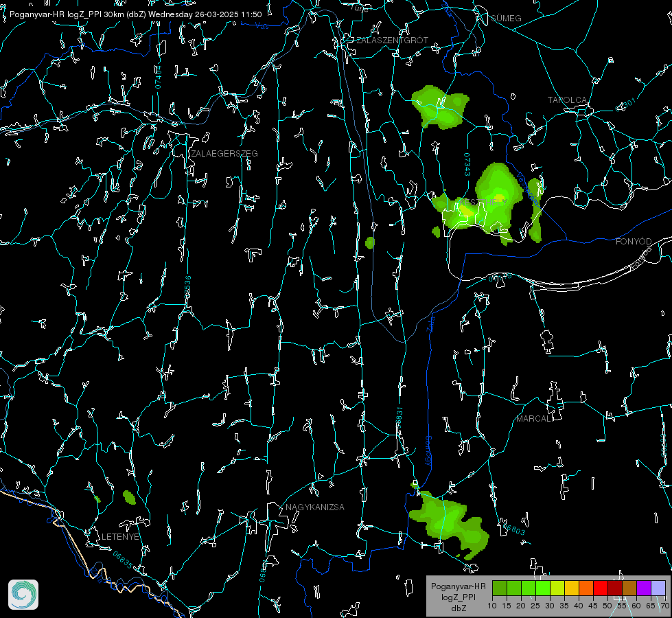Choose the 35–40 dBZ yellow swatch
This screenshot has height=618, width=672.
click(x=572, y=588)
